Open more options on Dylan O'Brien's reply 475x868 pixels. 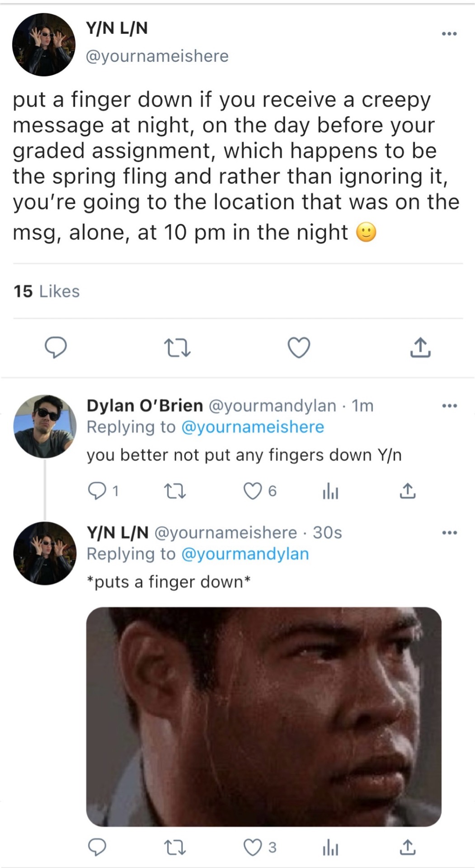coord(449,406)
